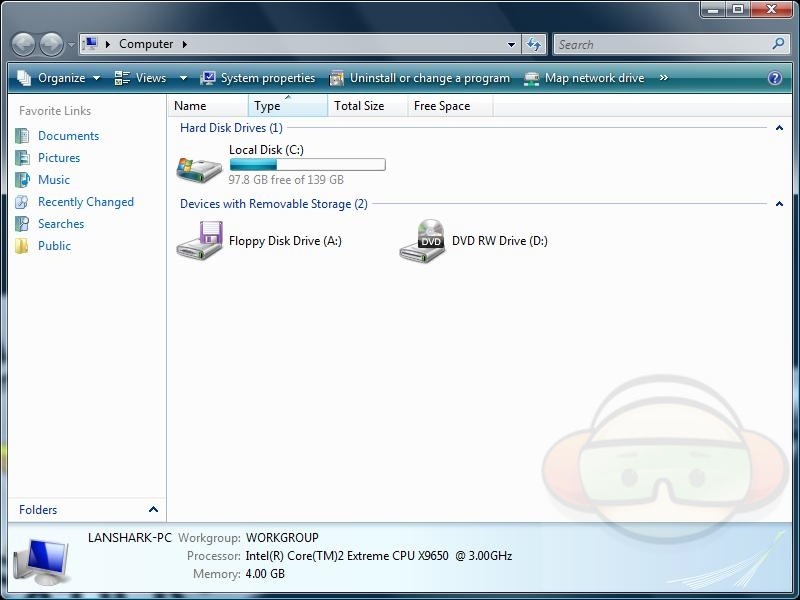Select the Floppy Disk Drive (A:) icon
The image size is (800, 600).
(x=199, y=241)
